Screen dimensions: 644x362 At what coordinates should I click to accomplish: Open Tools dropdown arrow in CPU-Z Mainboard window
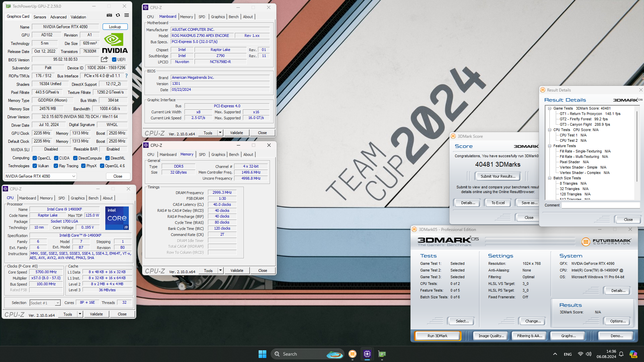[x=220, y=133]
